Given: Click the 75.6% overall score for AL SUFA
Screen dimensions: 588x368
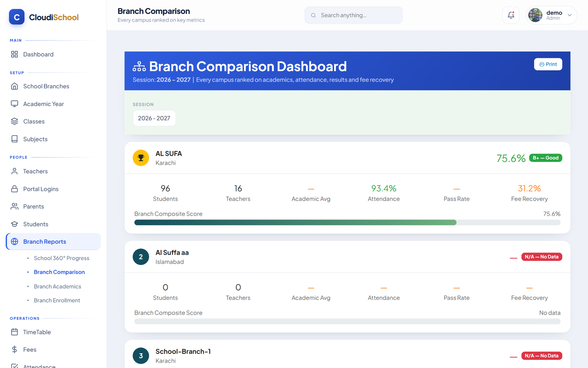Looking at the screenshot, I should [x=511, y=158].
